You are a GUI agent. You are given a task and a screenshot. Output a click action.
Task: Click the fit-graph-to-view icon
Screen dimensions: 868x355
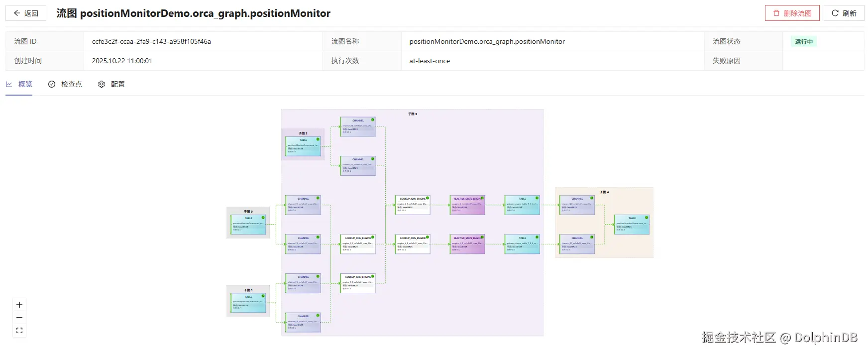(19, 330)
